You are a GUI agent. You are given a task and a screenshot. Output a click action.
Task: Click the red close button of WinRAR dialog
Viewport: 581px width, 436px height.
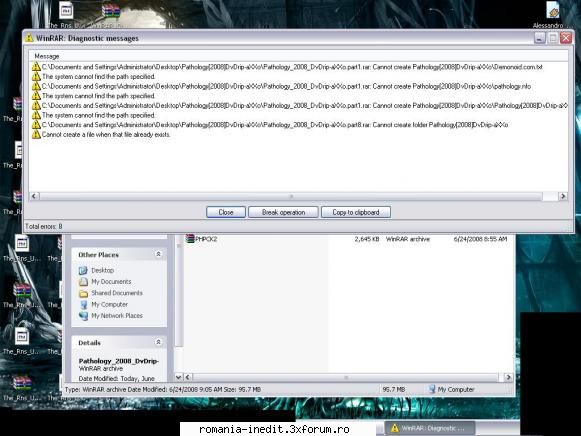click(x=566, y=38)
